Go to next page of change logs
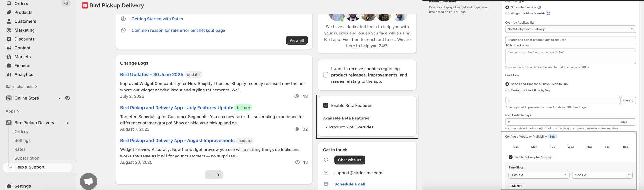 (x=218, y=175)
